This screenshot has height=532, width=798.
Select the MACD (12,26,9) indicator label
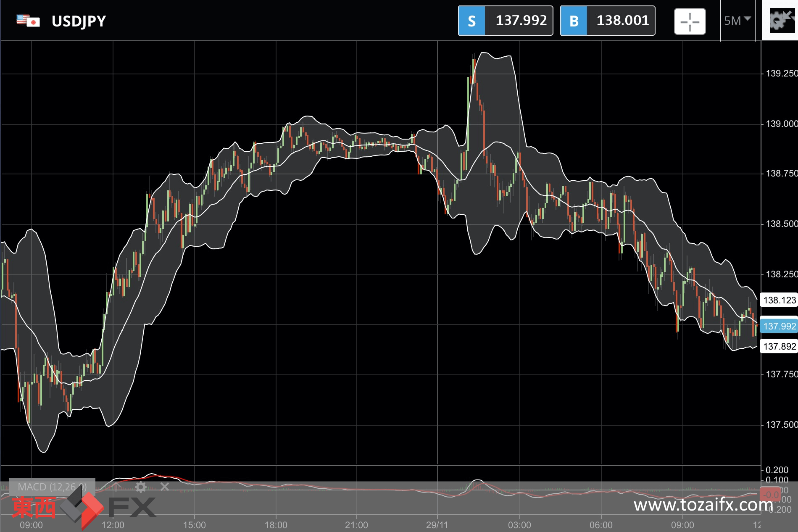[52, 487]
